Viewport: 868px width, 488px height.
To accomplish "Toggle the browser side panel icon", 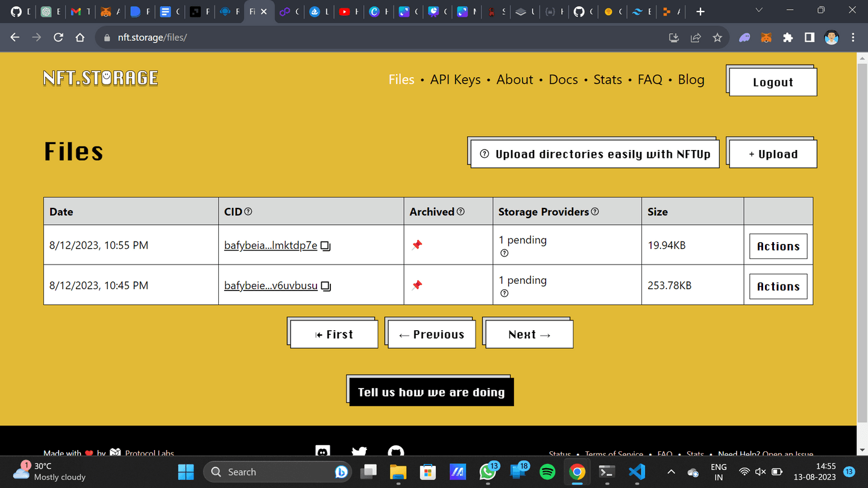I will pyautogui.click(x=810, y=37).
